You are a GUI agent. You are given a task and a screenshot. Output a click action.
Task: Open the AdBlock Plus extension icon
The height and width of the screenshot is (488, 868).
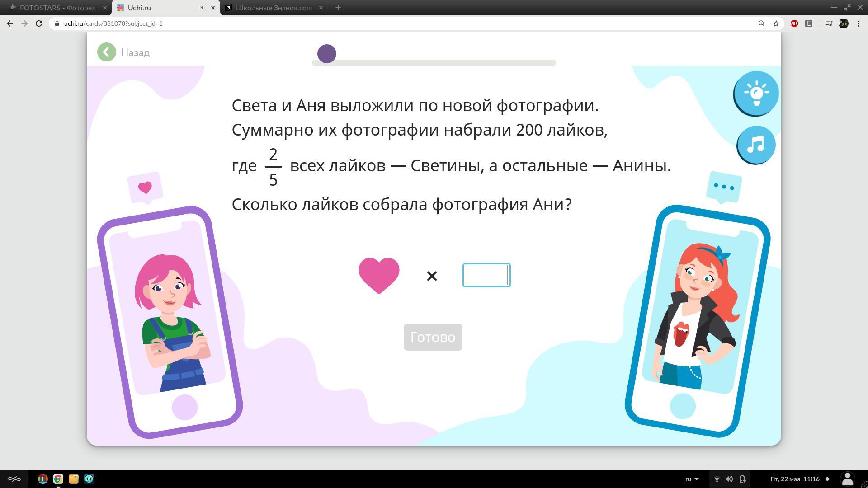tap(794, 23)
